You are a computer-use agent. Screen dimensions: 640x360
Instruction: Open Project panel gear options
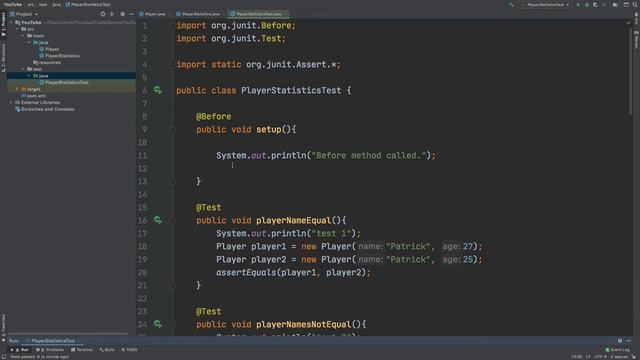tap(122, 14)
